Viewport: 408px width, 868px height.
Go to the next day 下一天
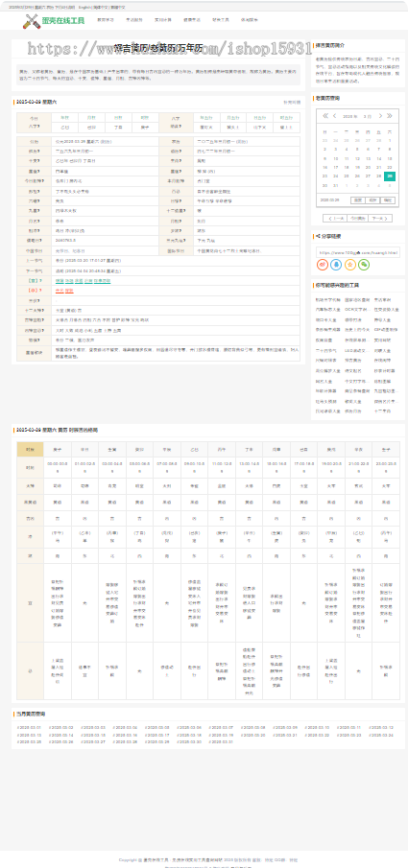point(380,218)
